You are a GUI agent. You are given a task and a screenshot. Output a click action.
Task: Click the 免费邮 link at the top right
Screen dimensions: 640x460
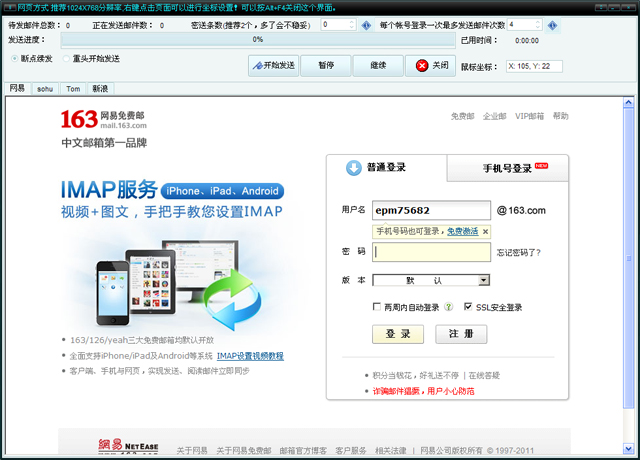pos(462,116)
